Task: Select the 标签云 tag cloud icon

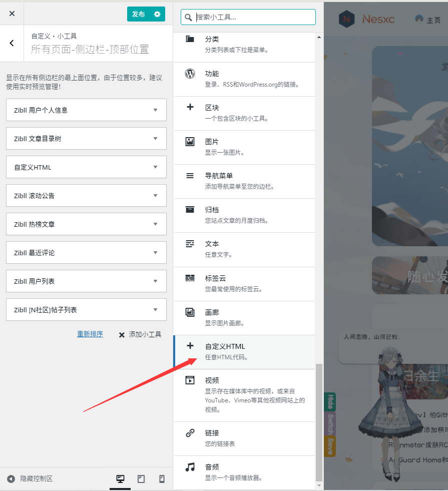Action: (x=190, y=278)
